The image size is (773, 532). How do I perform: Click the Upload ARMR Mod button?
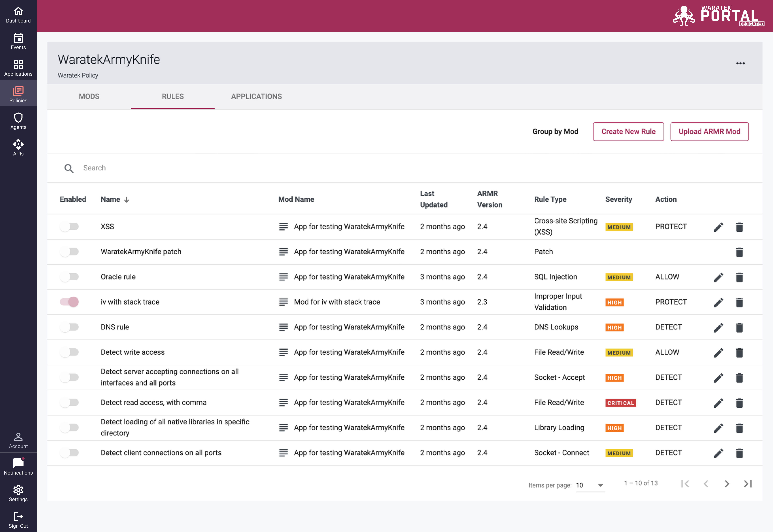click(709, 132)
